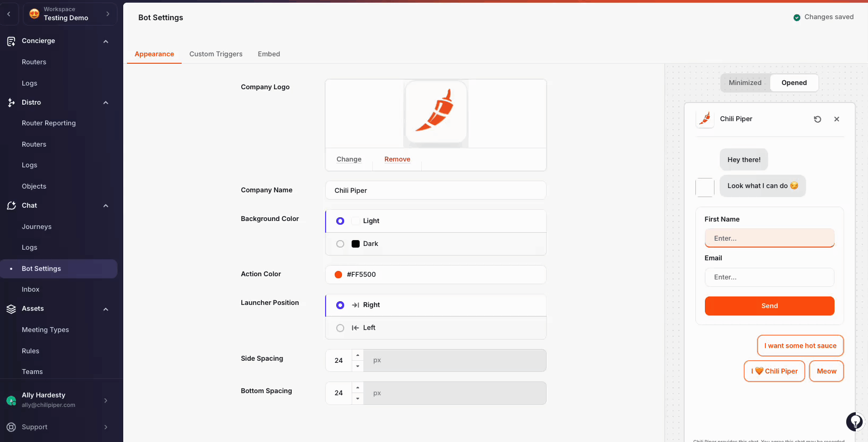
Task: Collapse the Concierge section chevron
Action: click(106, 41)
